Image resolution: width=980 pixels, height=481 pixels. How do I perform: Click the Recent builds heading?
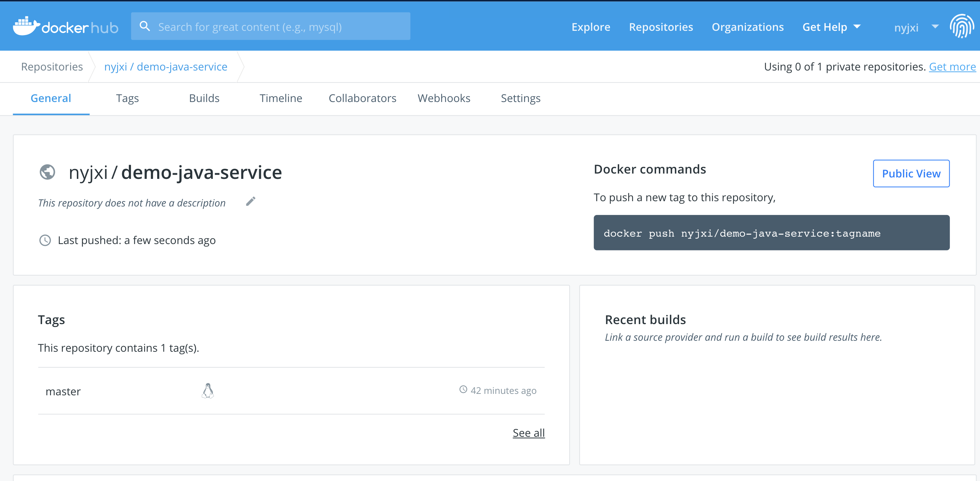645,319
